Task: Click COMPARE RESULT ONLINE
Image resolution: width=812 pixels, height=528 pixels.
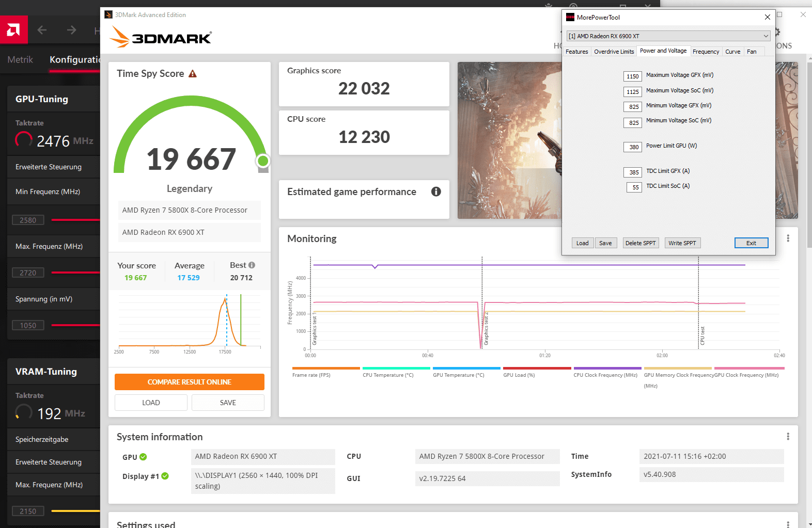Action: click(x=189, y=382)
